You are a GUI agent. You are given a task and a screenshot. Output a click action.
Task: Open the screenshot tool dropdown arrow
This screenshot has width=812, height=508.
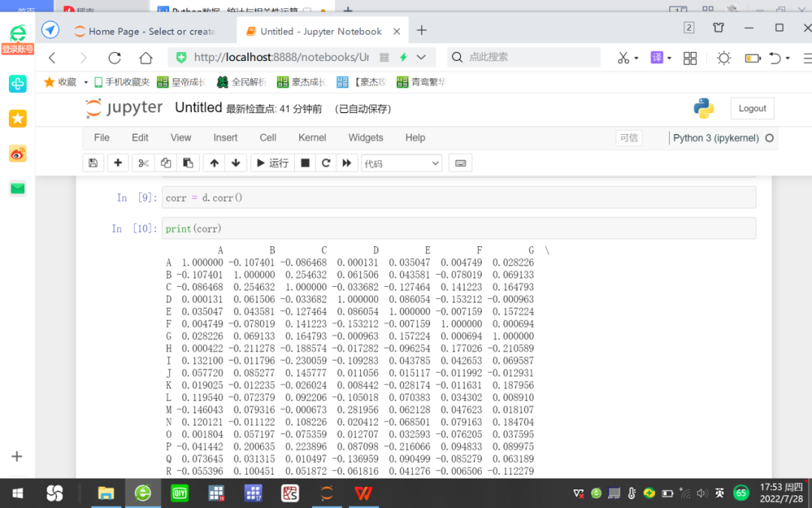tap(635, 56)
